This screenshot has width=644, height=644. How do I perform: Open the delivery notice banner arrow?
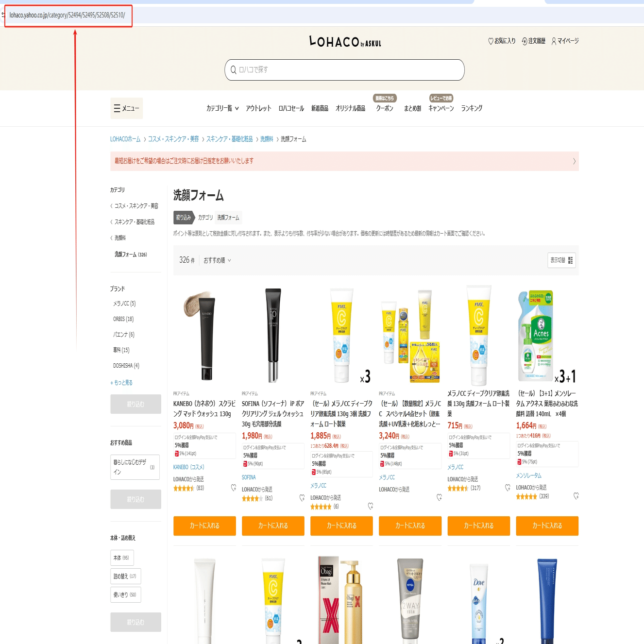click(x=574, y=161)
